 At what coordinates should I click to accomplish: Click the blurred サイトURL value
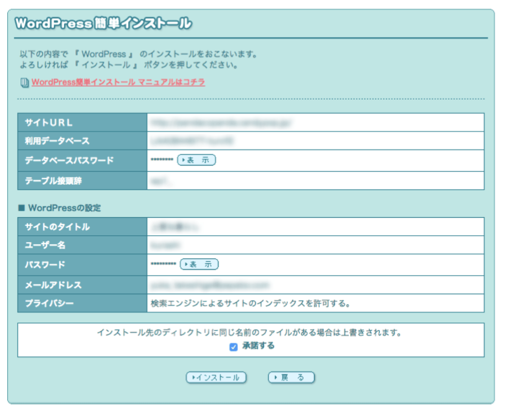tap(222, 123)
